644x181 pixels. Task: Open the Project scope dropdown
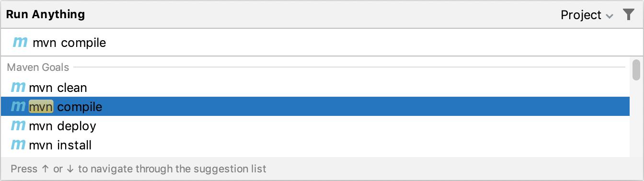(587, 15)
